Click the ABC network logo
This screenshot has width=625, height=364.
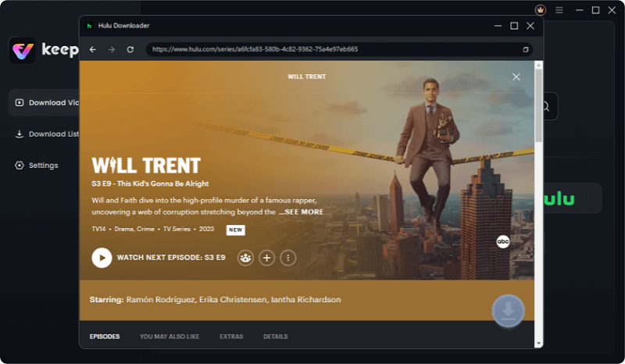(x=503, y=241)
